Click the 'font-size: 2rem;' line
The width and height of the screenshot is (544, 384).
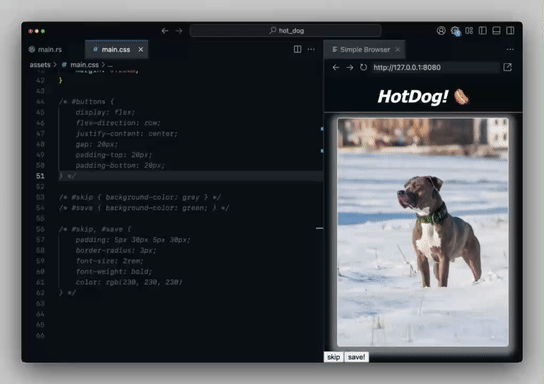109,261
